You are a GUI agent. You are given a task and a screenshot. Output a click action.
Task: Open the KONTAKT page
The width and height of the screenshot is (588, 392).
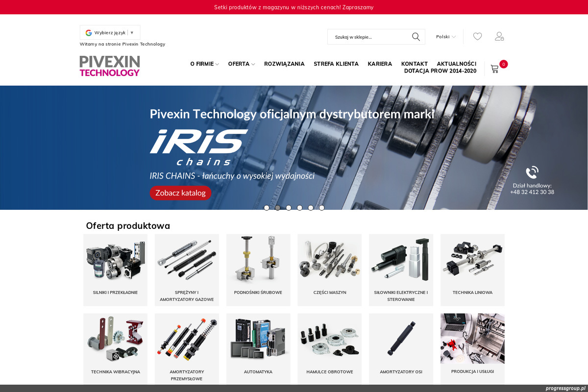tap(415, 64)
